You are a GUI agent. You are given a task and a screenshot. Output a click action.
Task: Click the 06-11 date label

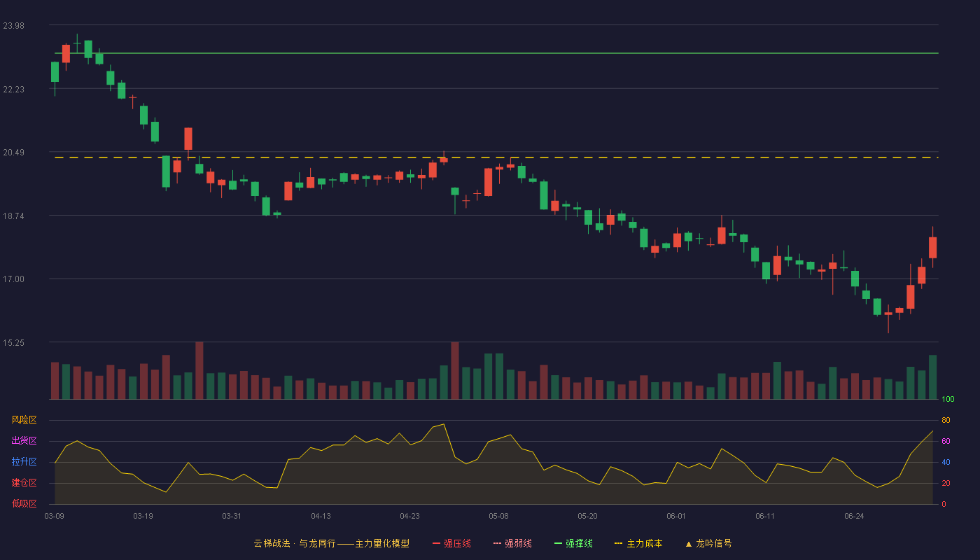765,516
